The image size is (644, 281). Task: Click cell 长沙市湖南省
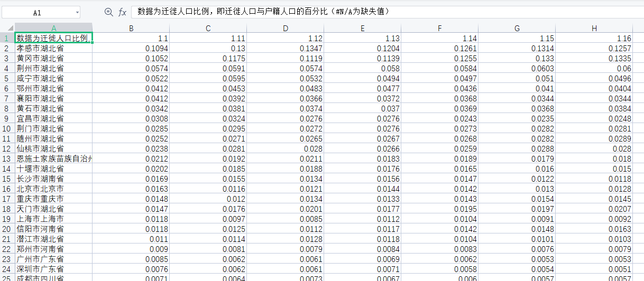(x=53, y=179)
